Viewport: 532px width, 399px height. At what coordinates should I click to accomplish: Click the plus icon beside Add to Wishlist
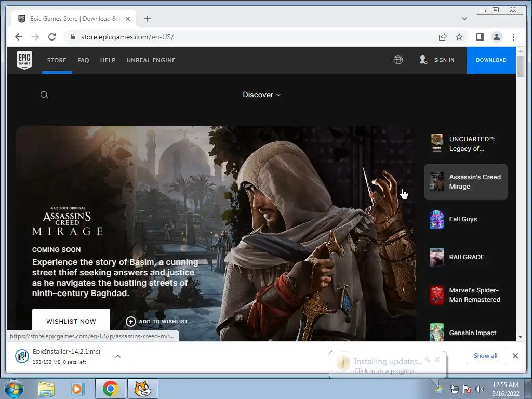pos(130,321)
